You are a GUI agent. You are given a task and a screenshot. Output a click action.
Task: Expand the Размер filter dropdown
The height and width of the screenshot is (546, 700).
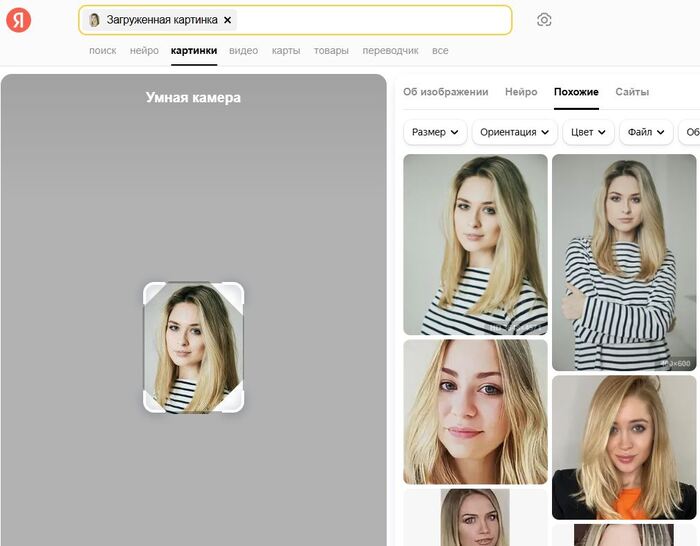(x=435, y=132)
